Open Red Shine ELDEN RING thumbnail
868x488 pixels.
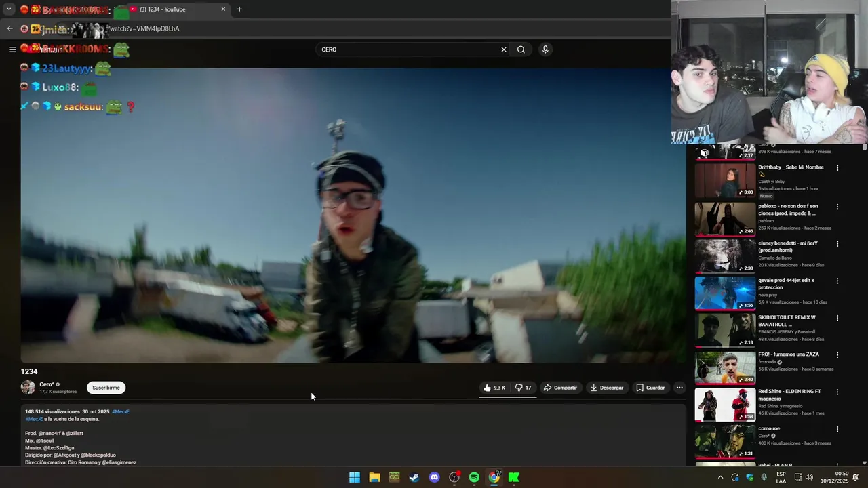(x=725, y=405)
